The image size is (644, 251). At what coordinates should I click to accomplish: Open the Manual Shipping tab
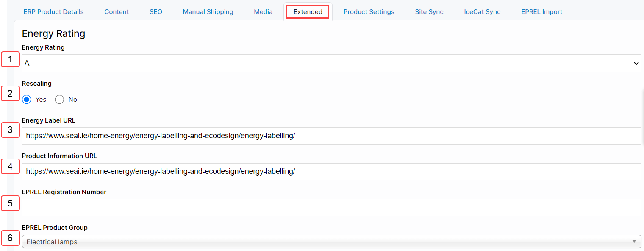pyautogui.click(x=208, y=12)
